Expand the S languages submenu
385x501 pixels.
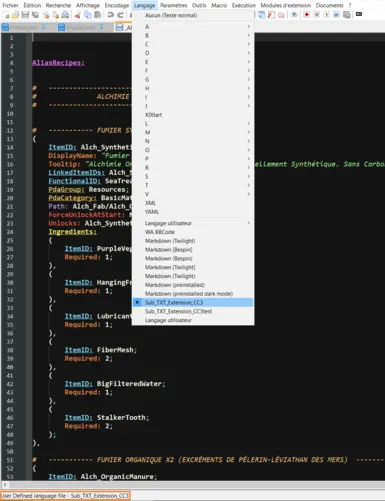click(x=193, y=176)
